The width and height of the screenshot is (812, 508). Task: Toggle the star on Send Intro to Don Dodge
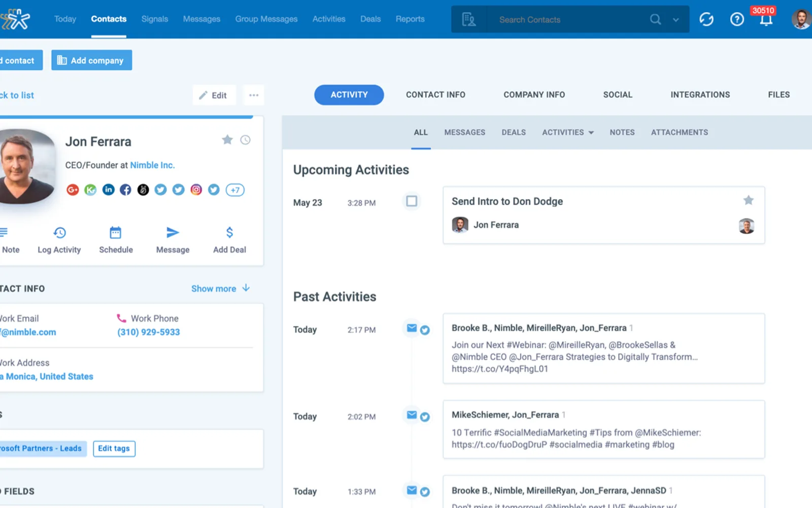coord(748,200)
